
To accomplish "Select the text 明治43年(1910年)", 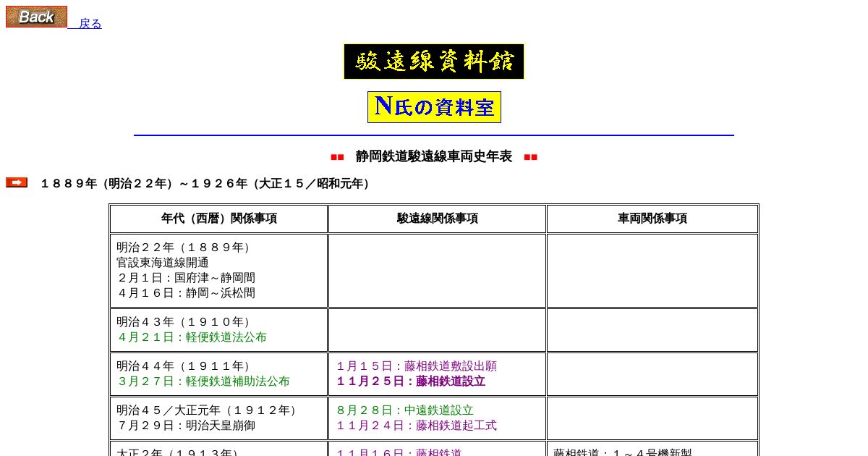I will [186, 322].
